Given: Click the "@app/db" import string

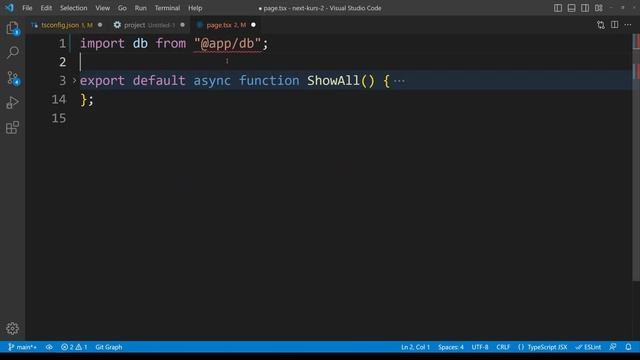Looking at the screenshot, I should click(x=227, y=43).
